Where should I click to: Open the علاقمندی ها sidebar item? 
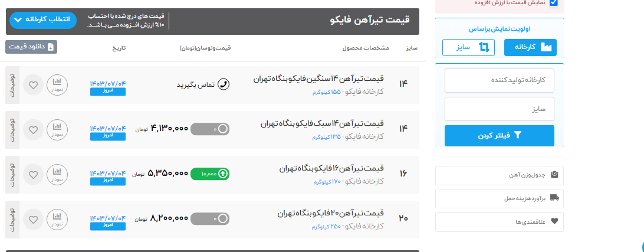500,222
